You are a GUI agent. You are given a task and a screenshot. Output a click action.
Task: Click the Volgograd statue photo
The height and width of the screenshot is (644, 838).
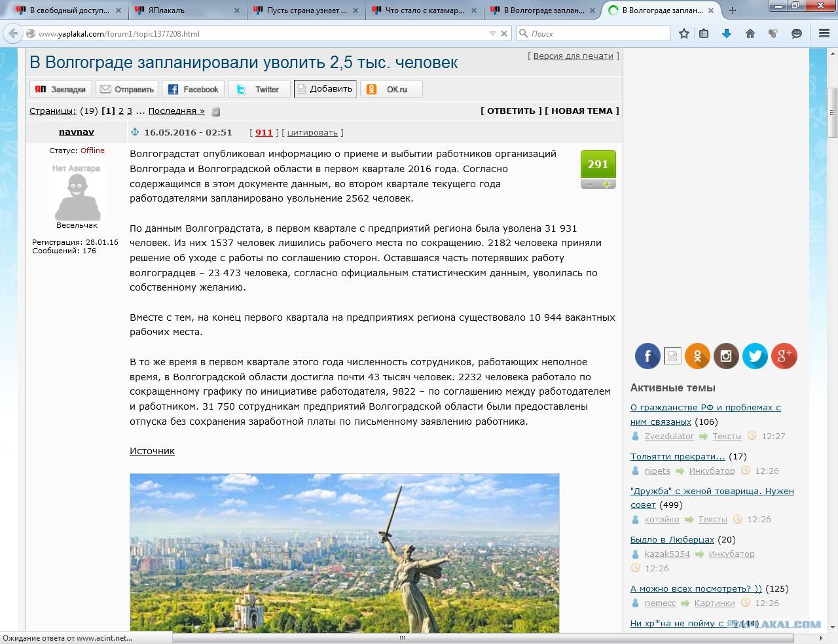[x=344, y=553]
